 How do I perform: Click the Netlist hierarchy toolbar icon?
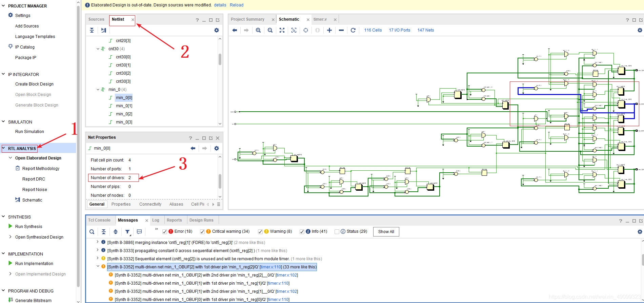tap(104, 30)
